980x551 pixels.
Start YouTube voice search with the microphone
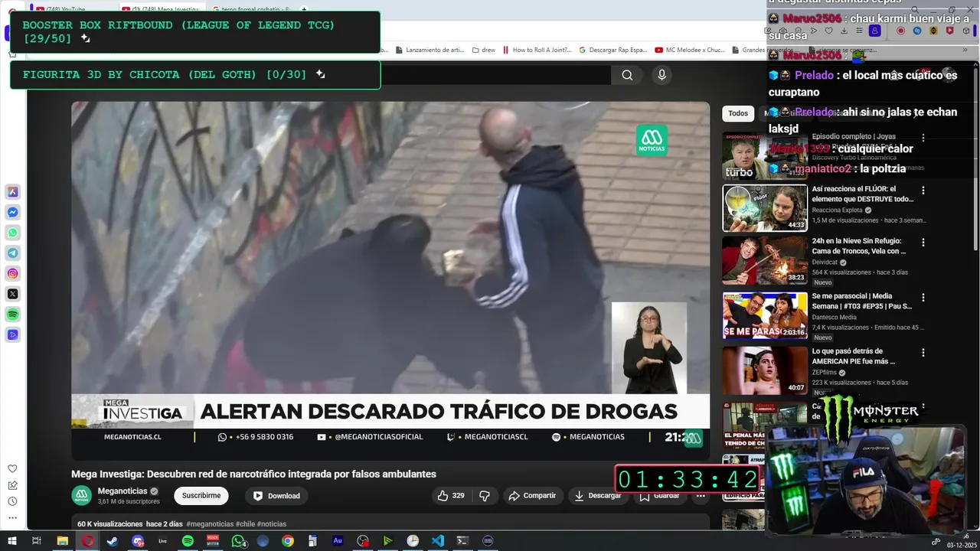point(662,75)
